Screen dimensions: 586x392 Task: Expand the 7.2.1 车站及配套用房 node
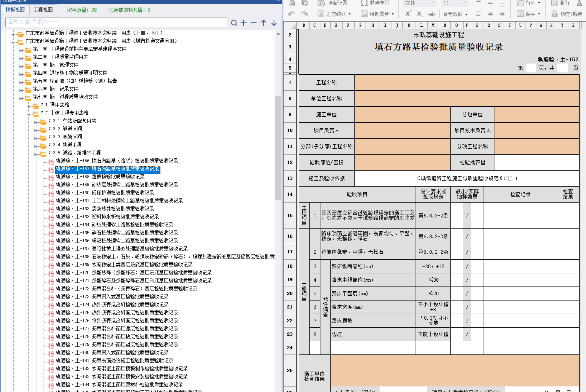pyautogui.click(x=36, y=122)
